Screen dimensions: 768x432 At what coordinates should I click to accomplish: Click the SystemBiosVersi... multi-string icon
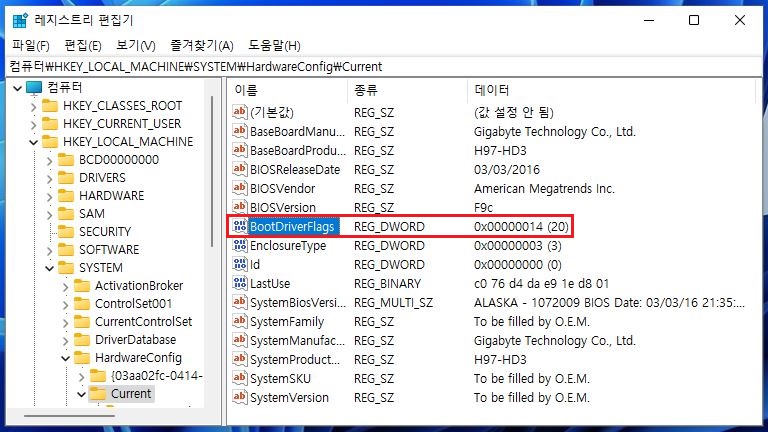pos(240,302)
